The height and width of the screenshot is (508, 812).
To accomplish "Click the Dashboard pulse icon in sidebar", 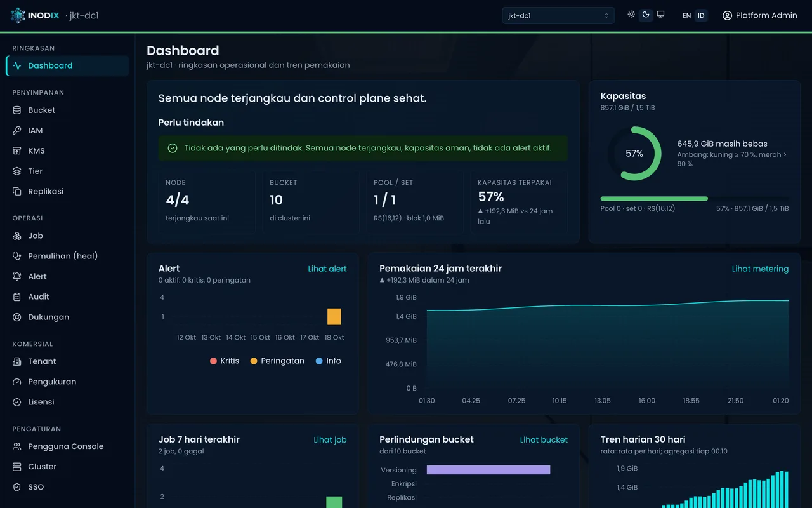I will pyautogui.click(x=17, y=65).
